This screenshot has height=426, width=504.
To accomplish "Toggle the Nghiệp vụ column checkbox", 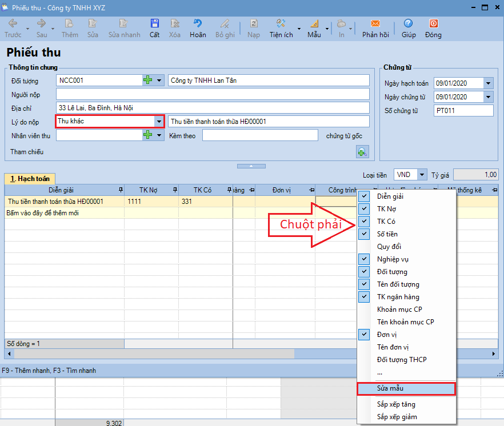I will [366, 259].
